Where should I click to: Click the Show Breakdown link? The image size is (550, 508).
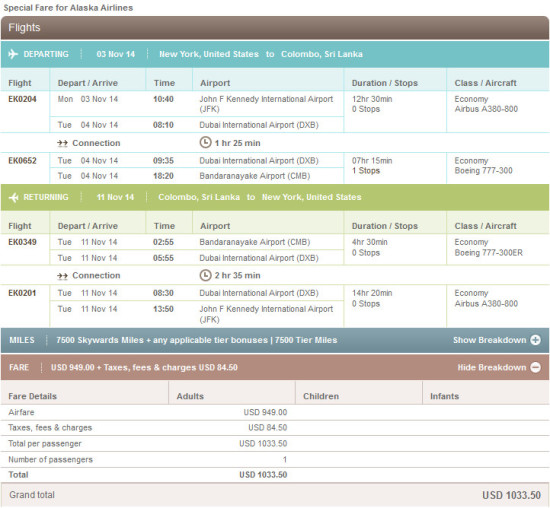(490, 340)
